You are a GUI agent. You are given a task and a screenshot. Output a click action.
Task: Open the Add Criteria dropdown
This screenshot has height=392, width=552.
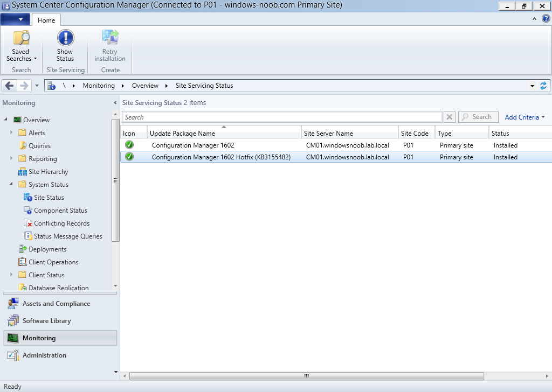pyautogui.click(x=525, y=117)
